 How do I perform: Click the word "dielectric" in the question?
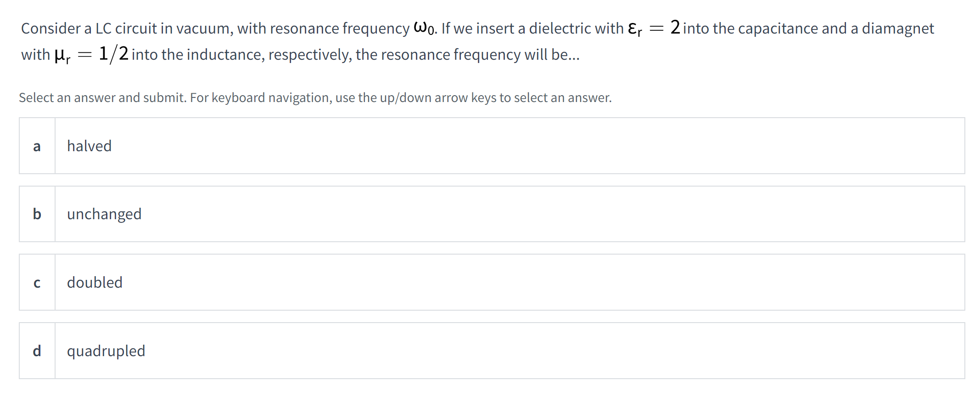pos(560,28)
